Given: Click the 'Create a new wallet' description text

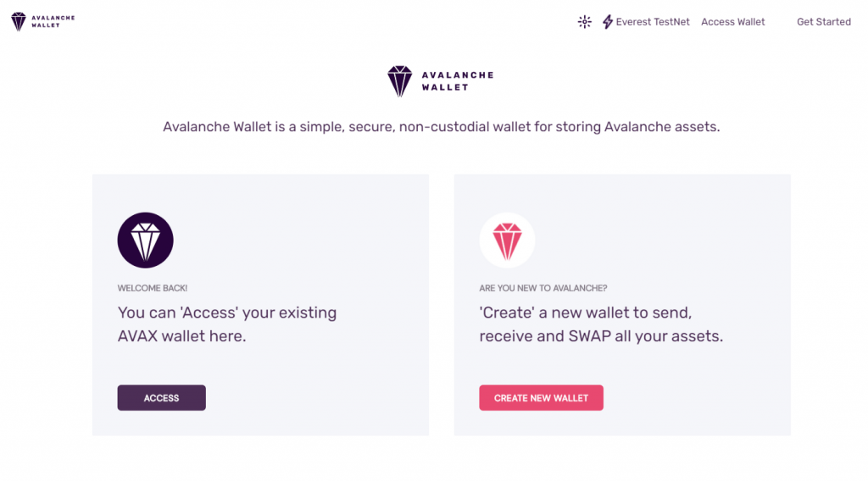Looking at the screenshot, I should coord(601,324).
